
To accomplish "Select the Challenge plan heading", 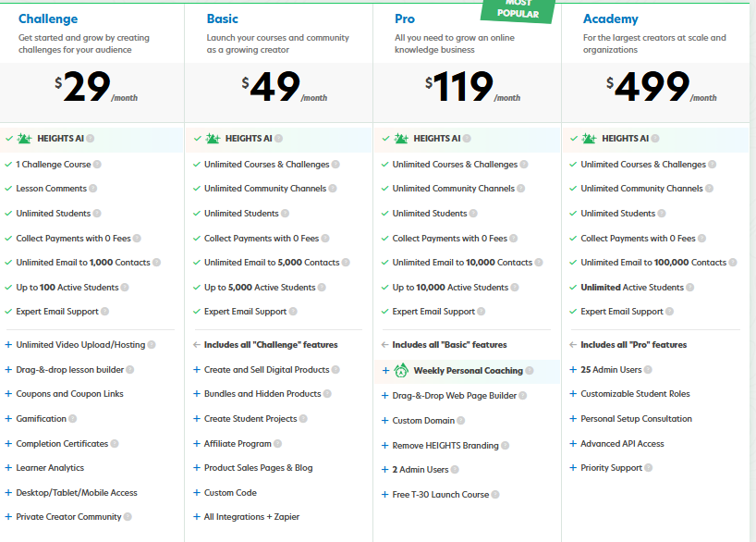I will click(48, 18).
